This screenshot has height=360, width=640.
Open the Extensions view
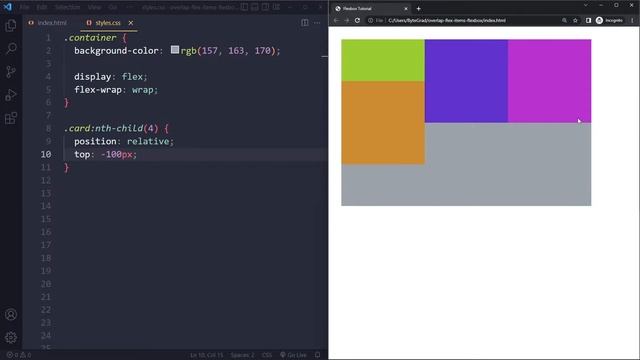pos(11,118)
